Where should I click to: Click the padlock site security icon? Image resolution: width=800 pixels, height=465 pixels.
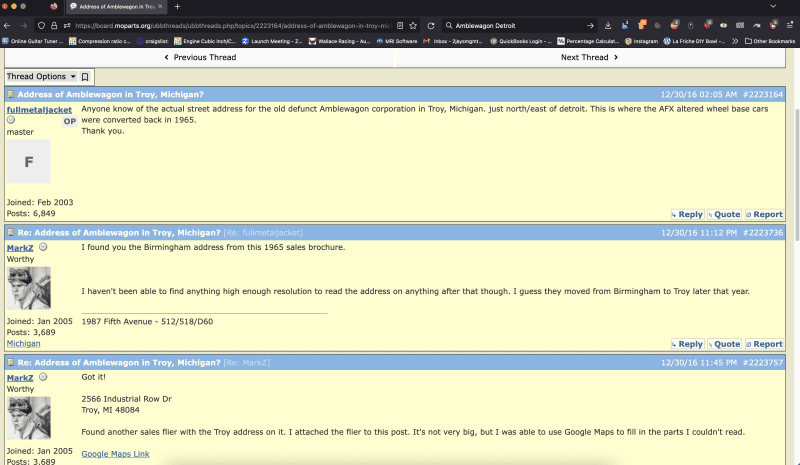click(54, 26)
